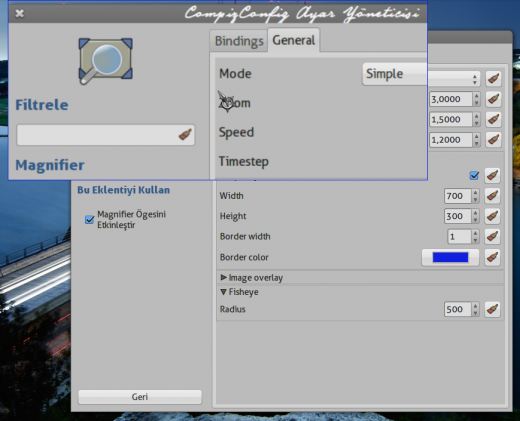This screenshot has height=421, width=520.
Task: Toggle Magnifier Ögesini Etkinleştir checkbox
Action: pos(89,220)
